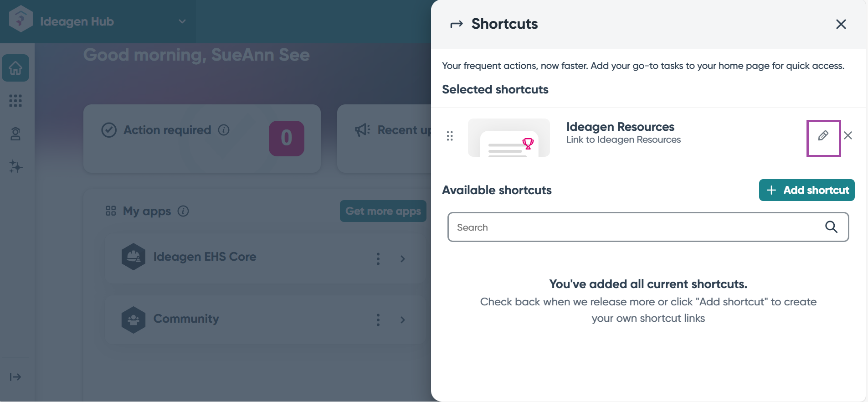Click the drag handle beside Ideagen Resources

click(450, 136)
